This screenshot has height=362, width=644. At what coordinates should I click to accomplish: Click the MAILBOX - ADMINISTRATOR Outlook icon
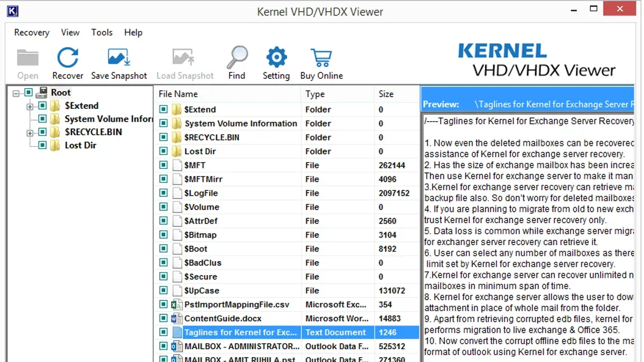(177, 346)
